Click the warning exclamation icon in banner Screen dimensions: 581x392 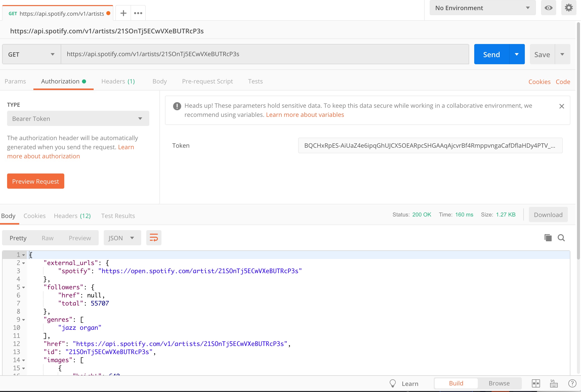coord(177,106)
